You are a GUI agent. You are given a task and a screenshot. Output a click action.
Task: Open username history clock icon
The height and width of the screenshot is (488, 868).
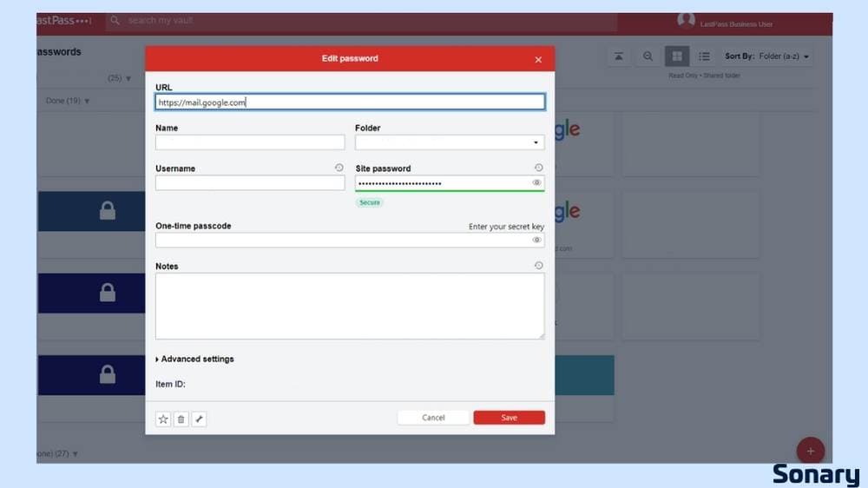[x=339, y=168]
